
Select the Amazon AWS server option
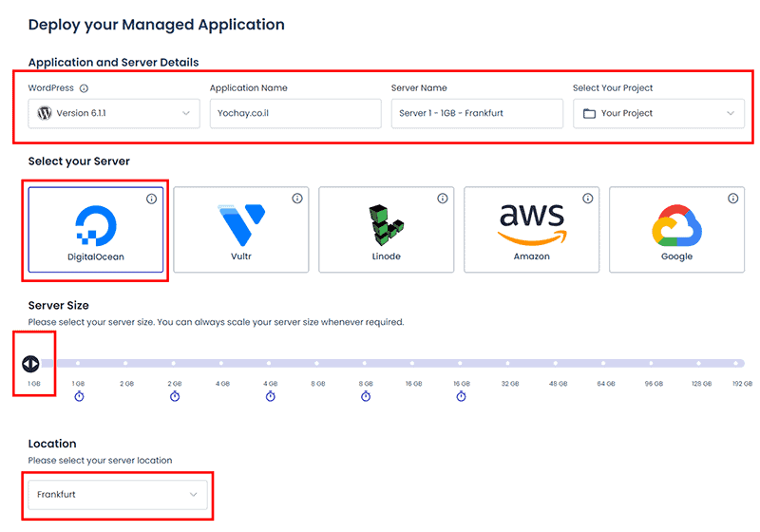coord(532,230)
